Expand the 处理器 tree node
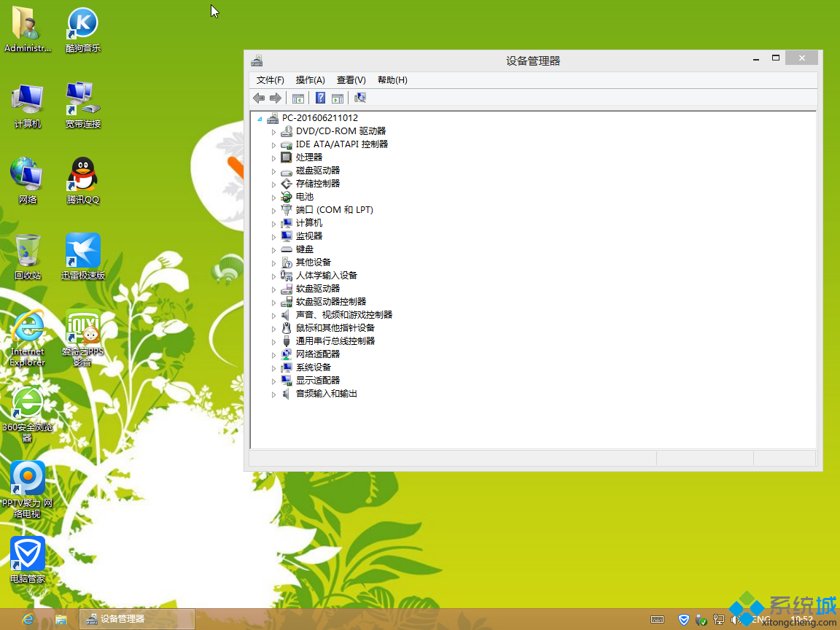The height and width of the screenshot is (630, 840). point(275,157)
